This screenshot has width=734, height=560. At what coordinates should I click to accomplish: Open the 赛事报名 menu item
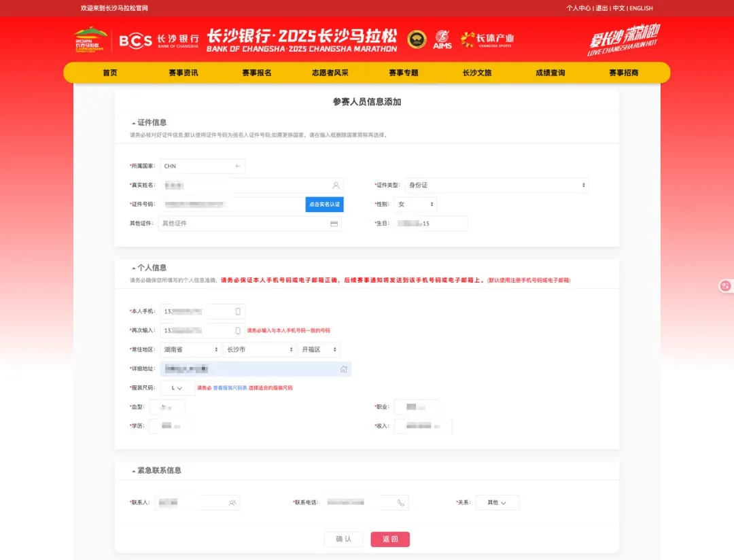[257, 73]
